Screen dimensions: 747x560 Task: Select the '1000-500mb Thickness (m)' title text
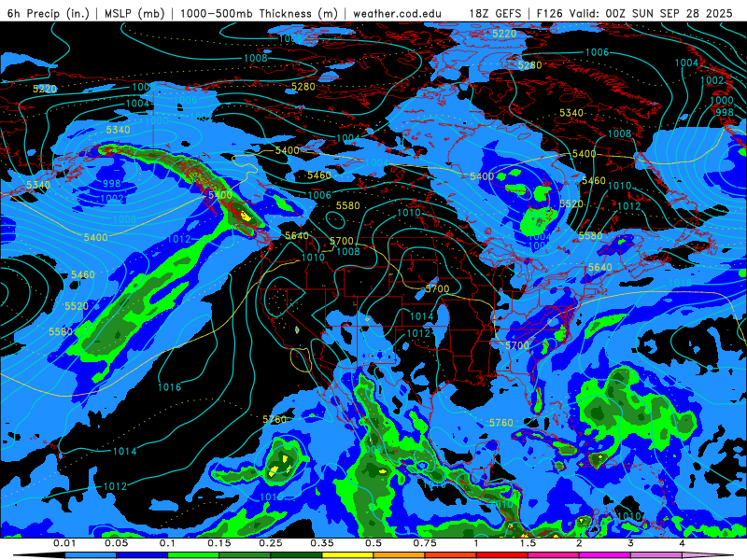(259, 13)
